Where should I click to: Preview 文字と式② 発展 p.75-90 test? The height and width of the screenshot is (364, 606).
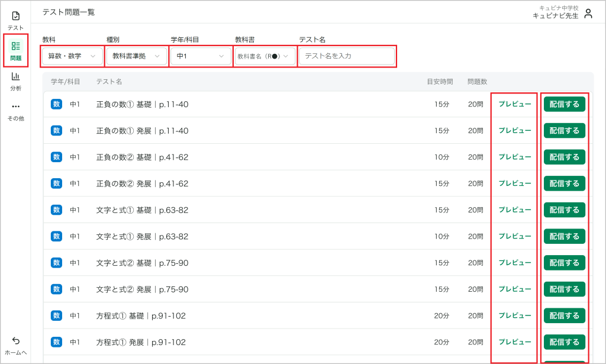(x=515, y=289)
